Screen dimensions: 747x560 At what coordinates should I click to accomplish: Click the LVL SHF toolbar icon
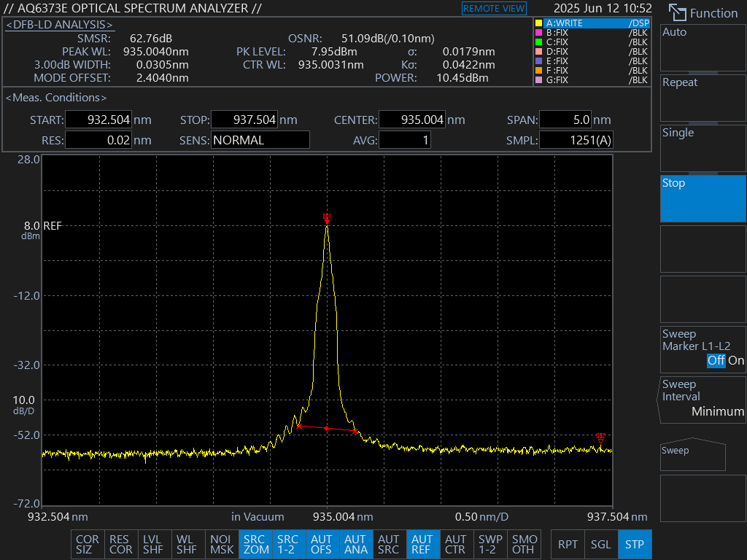point(153,544)
